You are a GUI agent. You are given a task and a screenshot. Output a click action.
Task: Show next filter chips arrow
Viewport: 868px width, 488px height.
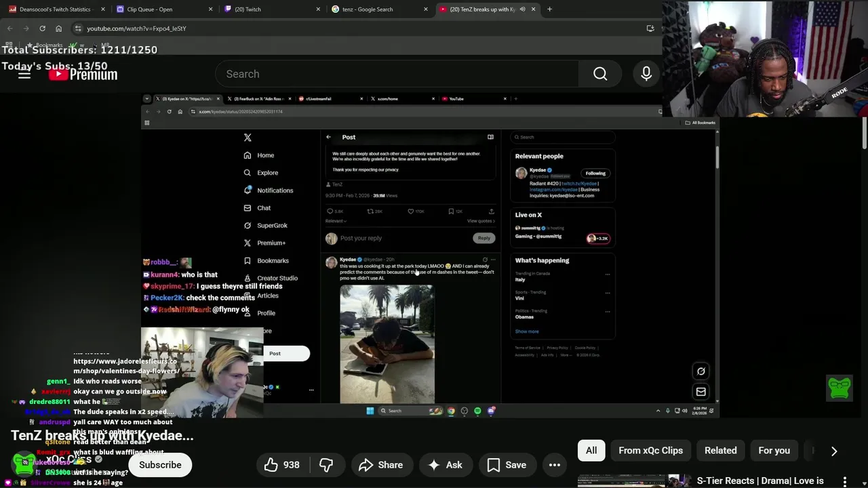[834, 451]
